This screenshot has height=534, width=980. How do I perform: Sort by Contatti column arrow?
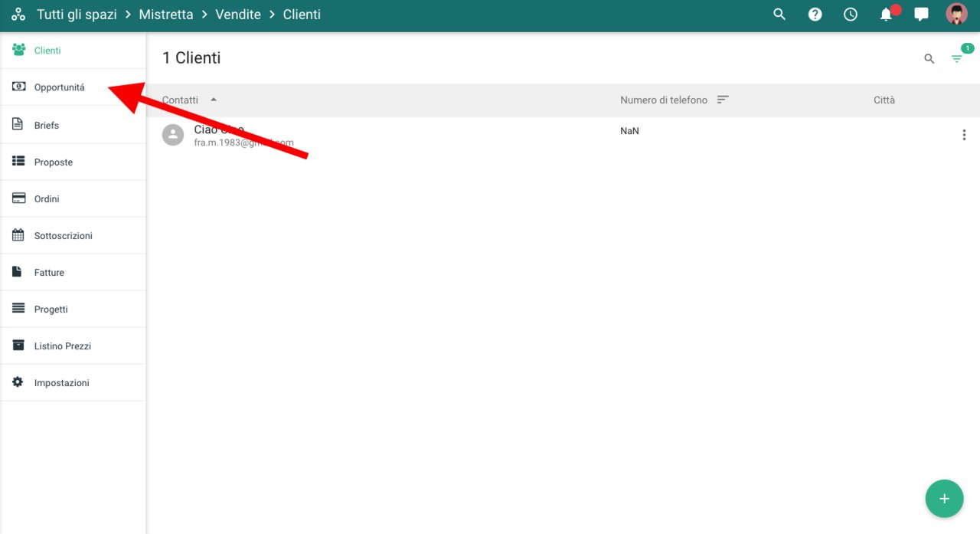click(214, 100)
